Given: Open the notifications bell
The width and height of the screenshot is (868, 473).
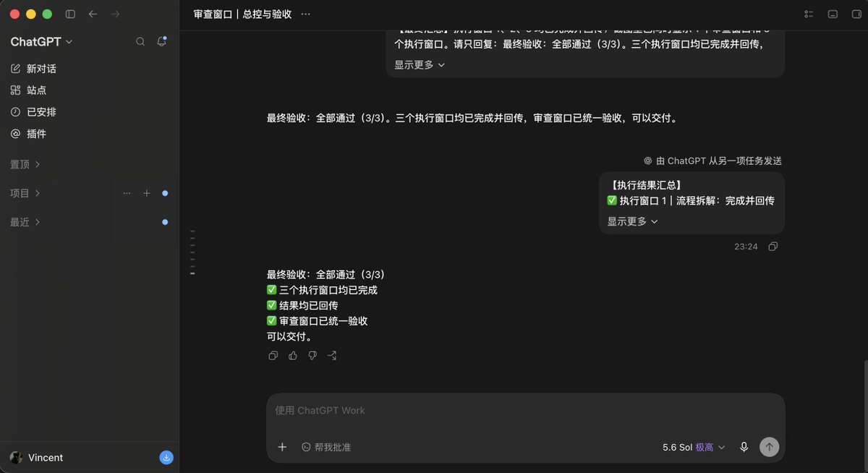Looking at the screenshot, I should [161, 42].
